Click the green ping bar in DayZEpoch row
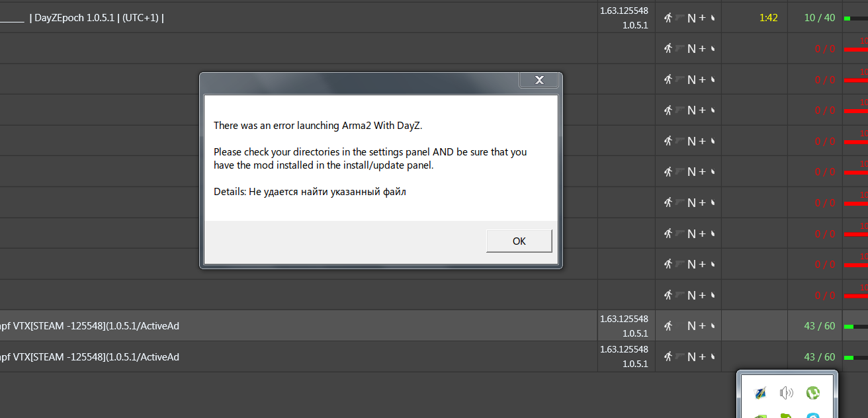The image size is (868, 418). point(847,19)
